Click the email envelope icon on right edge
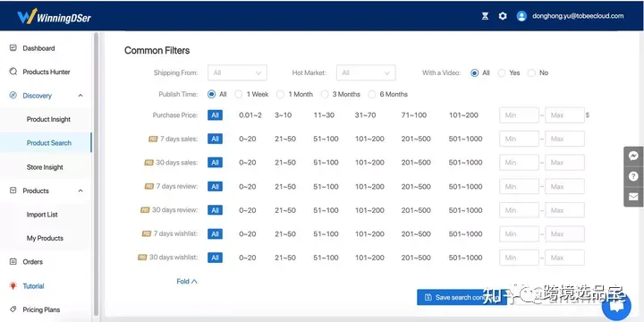The width and height of the screenshot is (644, 322). coord(633,197)
